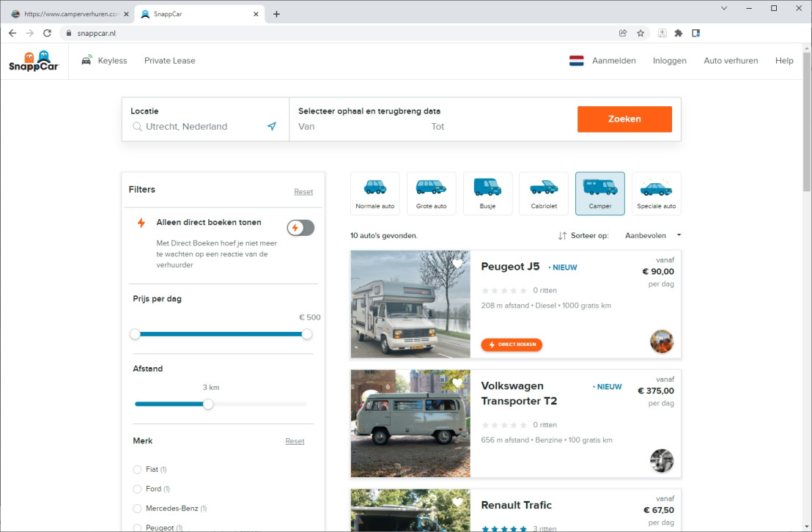Click the Zoeken search button

pos(624,119)
